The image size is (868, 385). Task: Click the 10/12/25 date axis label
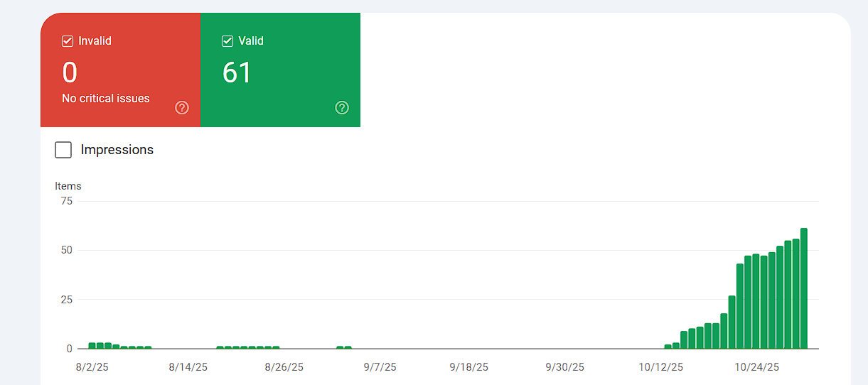tap(661, 367)
